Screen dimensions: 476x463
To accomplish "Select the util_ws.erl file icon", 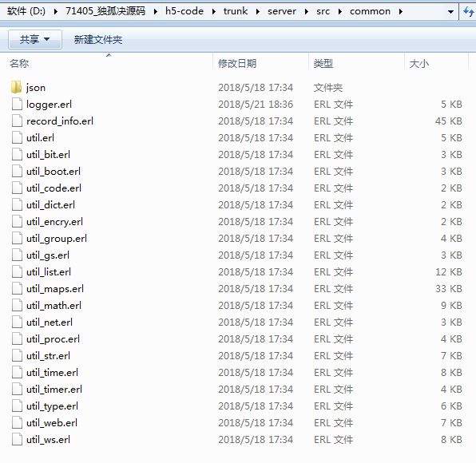I will tap(17, 439).
